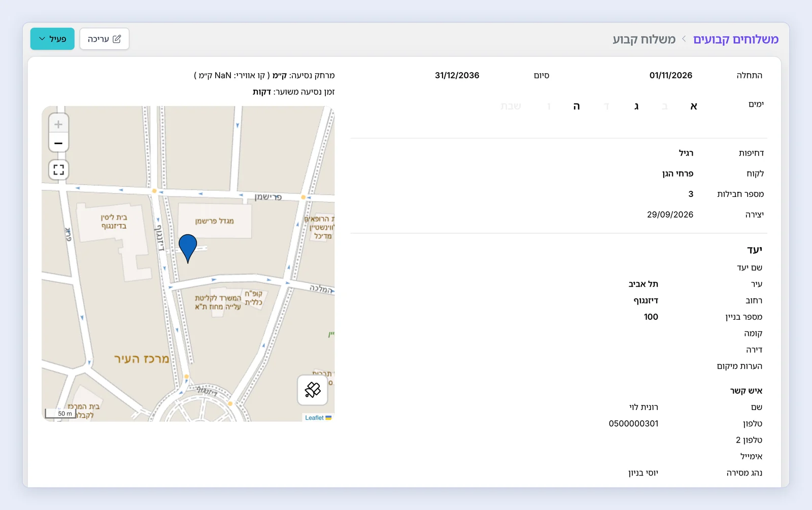
Task: Click building number 100
Action: click(651, 317)
